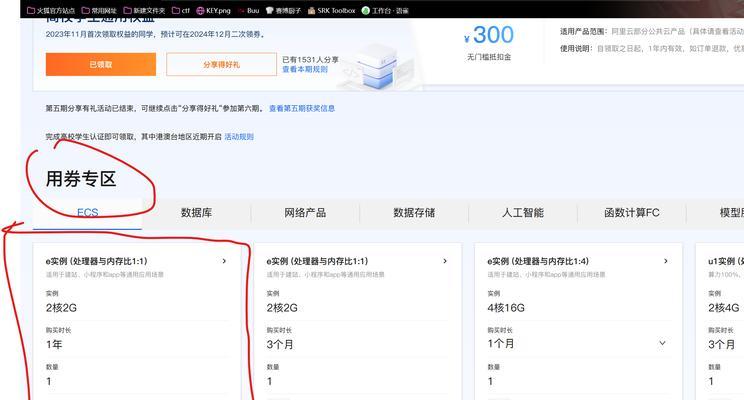Click the orange 已领取 button
The height and width of the screenshot is (400, 744).
[101, 64]
